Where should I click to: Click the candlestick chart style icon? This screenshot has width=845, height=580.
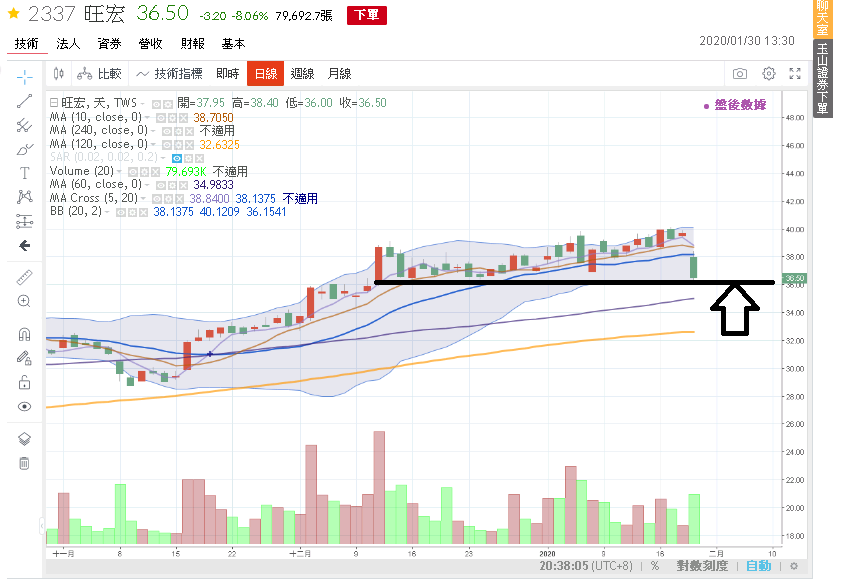point(59,74)
